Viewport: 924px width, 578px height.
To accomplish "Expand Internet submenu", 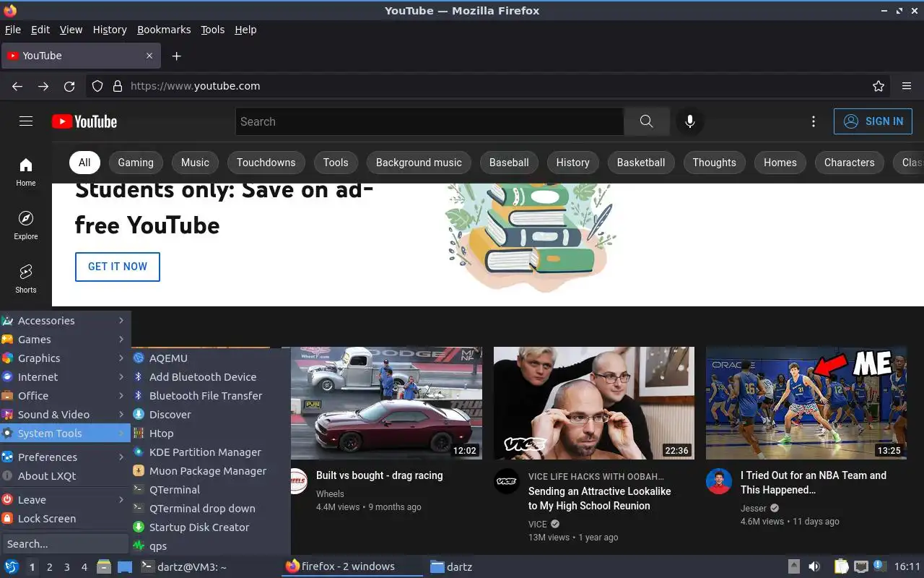I will tap(65, 377).
